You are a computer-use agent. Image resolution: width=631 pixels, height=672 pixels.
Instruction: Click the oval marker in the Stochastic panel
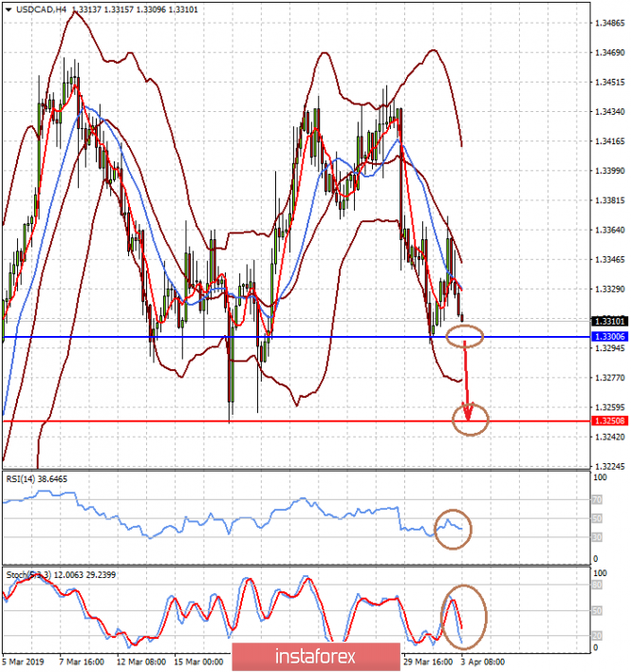pos(465,617)
